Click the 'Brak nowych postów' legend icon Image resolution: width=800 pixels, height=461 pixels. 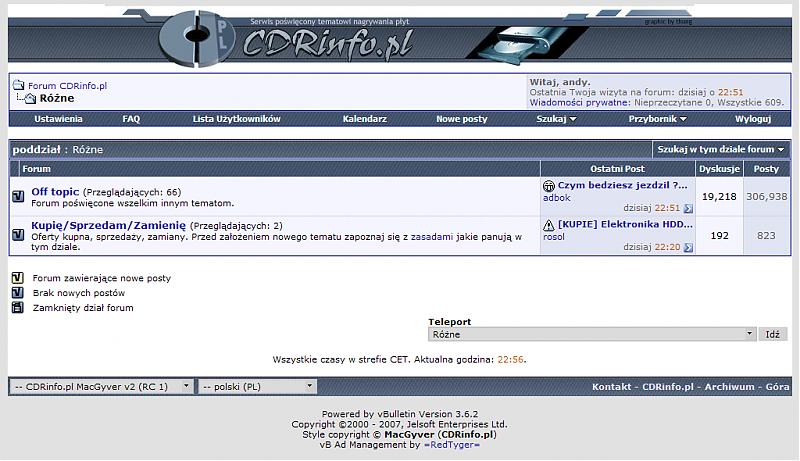(x=18, y=293)
